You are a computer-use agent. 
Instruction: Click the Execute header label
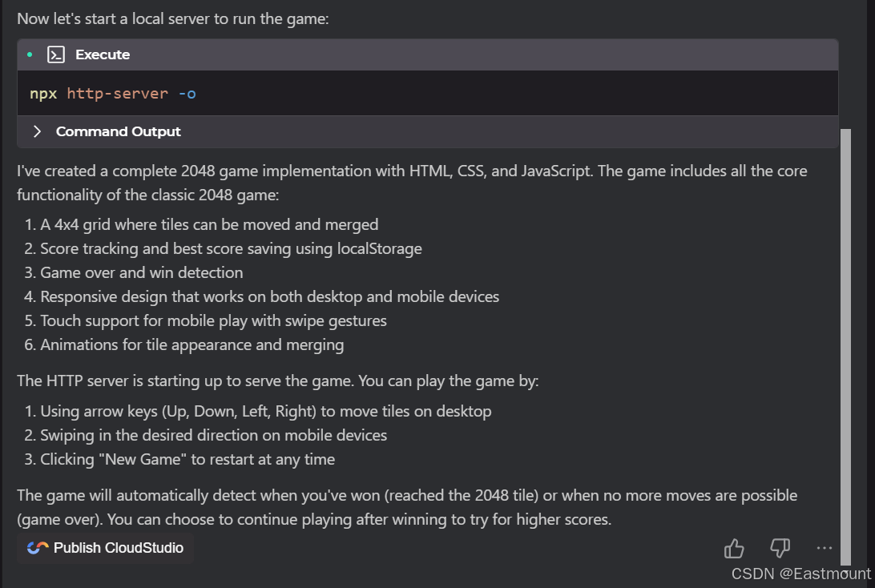click(103, 54)
